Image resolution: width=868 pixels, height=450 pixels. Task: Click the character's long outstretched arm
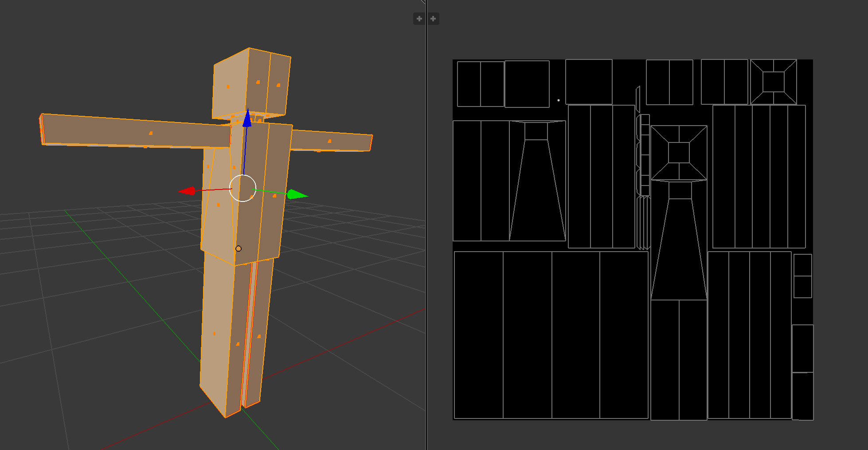click(x=136, y=131)
